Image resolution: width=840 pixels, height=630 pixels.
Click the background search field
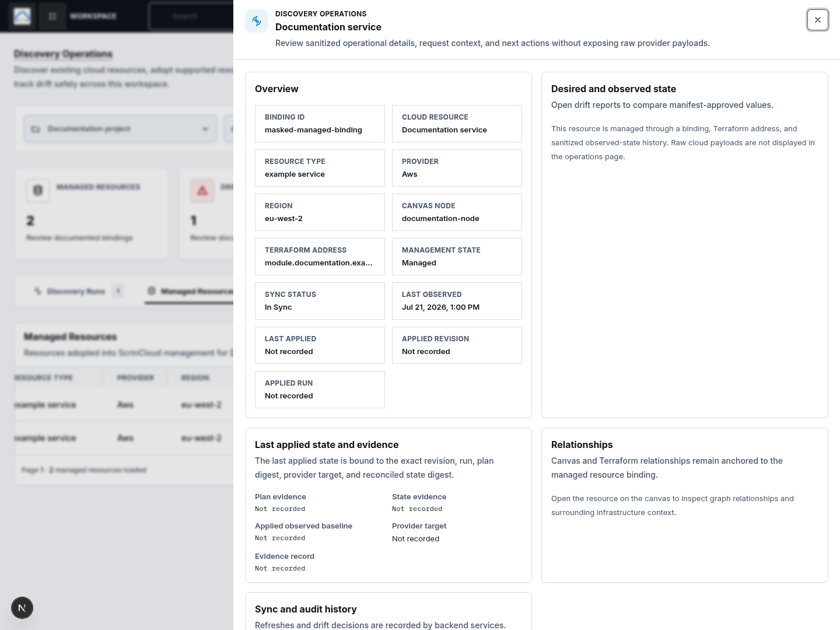point(191,16)
